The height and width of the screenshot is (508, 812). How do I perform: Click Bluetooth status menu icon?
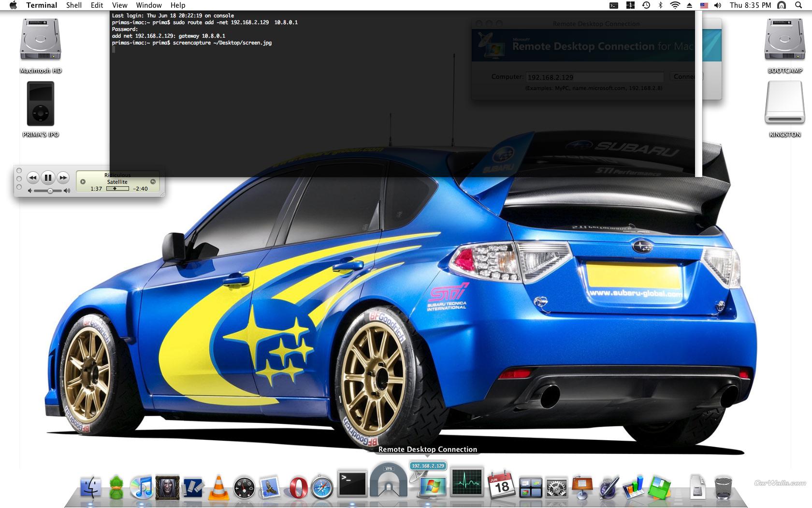click(x=660, y=5)
